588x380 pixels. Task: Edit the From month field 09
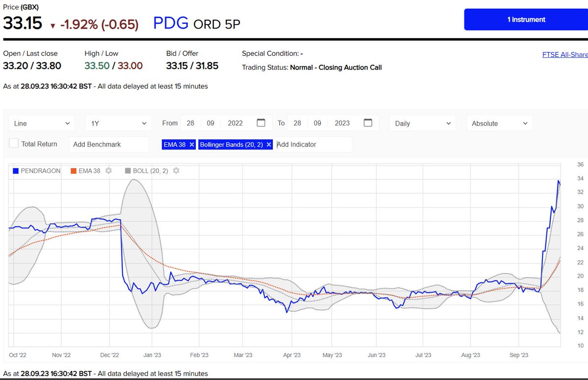point(210,123)
